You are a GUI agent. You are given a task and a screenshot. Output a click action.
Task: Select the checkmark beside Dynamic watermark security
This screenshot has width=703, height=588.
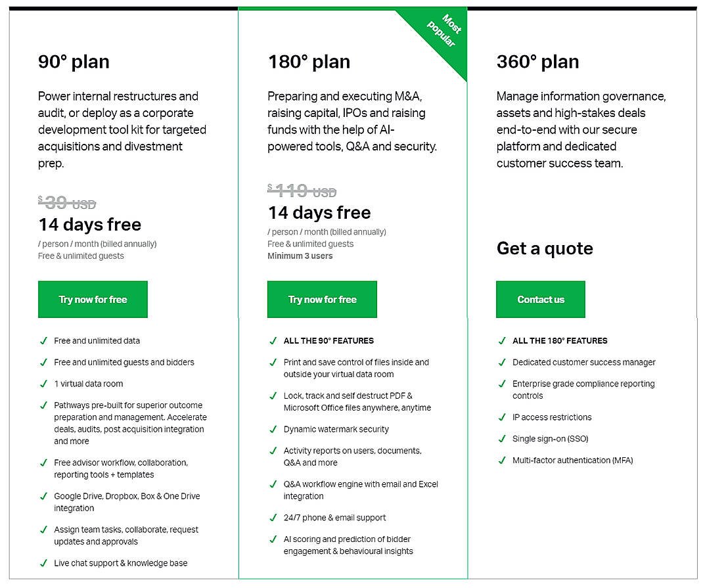(x=273, y=429)
